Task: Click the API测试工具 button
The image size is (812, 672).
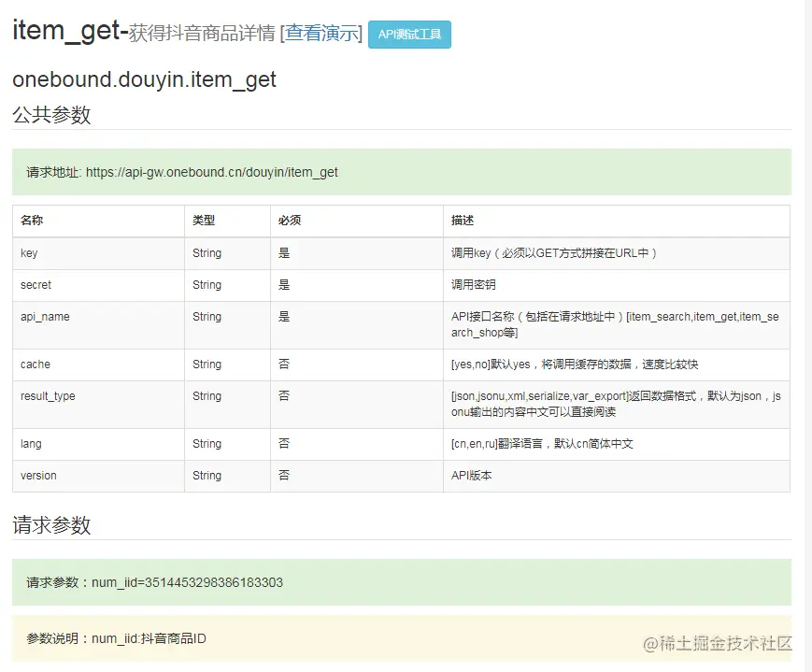Action: point(409,35)
